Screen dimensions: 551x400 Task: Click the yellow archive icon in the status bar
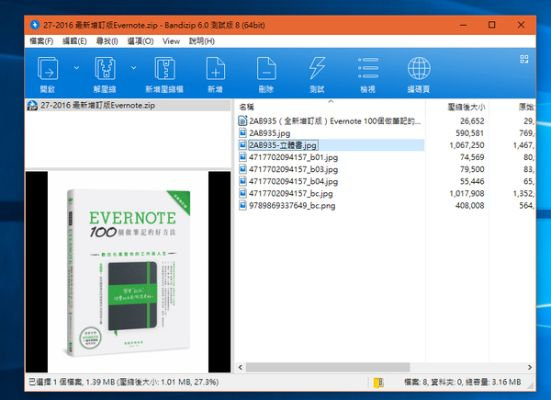click(x=379, y=382)
